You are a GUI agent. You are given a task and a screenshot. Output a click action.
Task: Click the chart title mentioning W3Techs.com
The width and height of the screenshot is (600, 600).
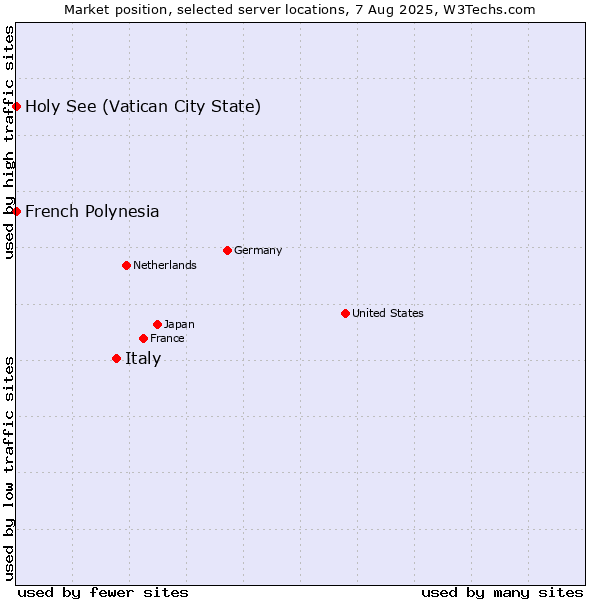pos(300,10)
